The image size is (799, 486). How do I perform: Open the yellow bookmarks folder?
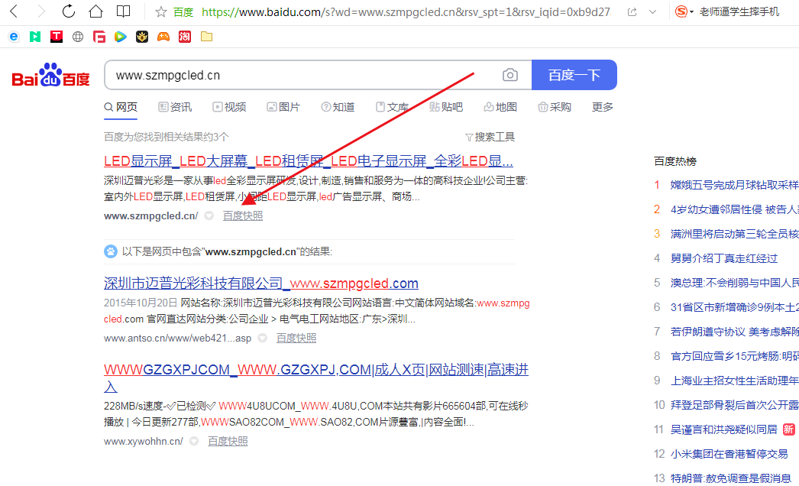206,37
